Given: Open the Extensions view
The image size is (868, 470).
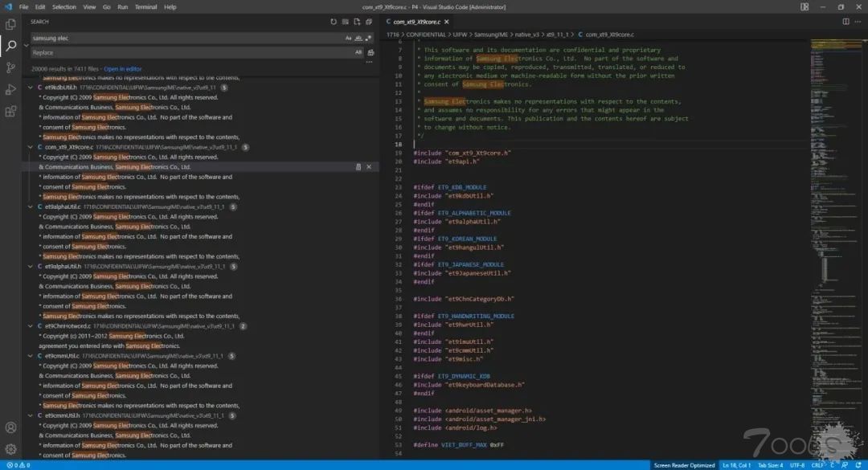Looking at the screenshot, I should [x=10, y=111].
